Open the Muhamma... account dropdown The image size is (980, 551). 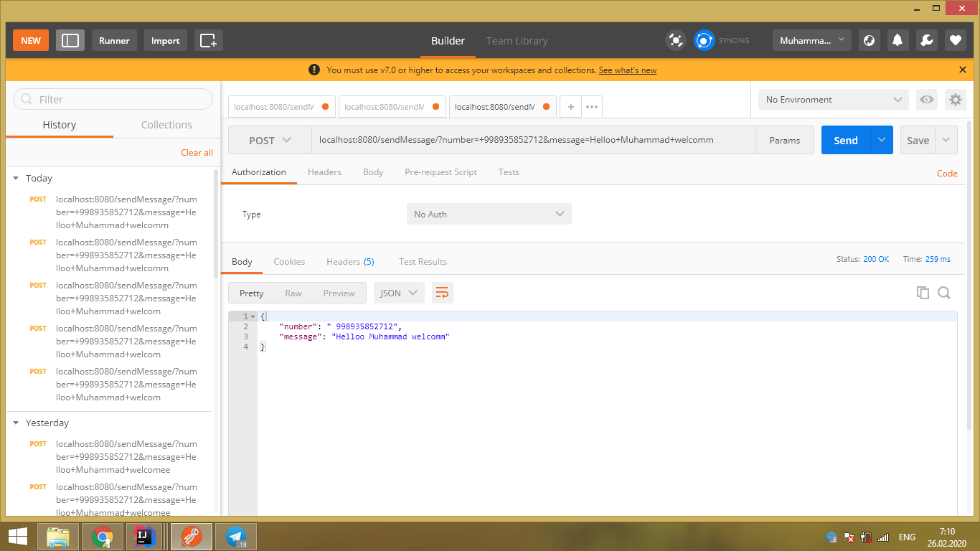click(812, 40)
